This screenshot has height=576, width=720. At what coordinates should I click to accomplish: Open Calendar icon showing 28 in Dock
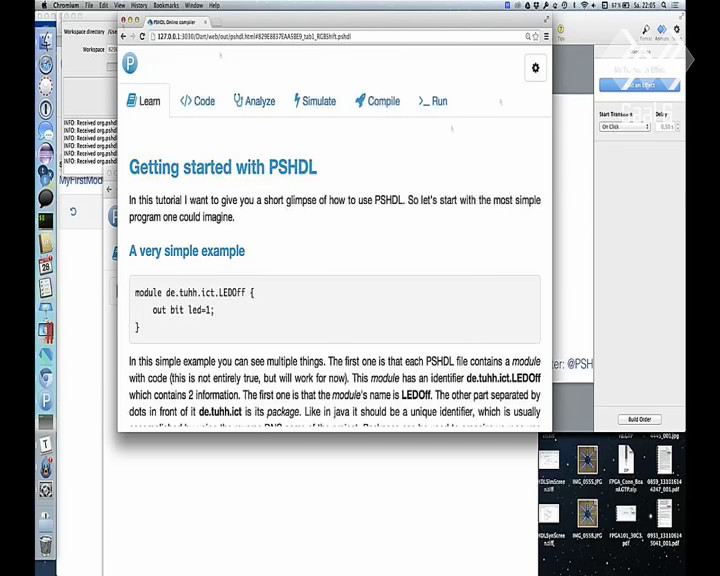45,265
